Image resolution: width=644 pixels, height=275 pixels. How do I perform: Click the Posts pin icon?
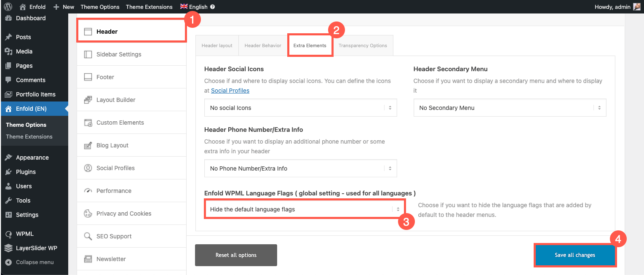click(8, 37)
